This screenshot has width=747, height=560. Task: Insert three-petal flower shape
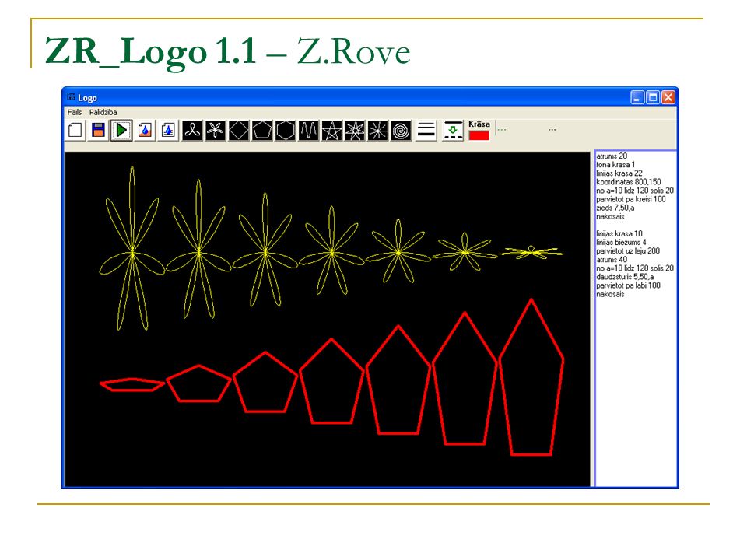point(192,130)
